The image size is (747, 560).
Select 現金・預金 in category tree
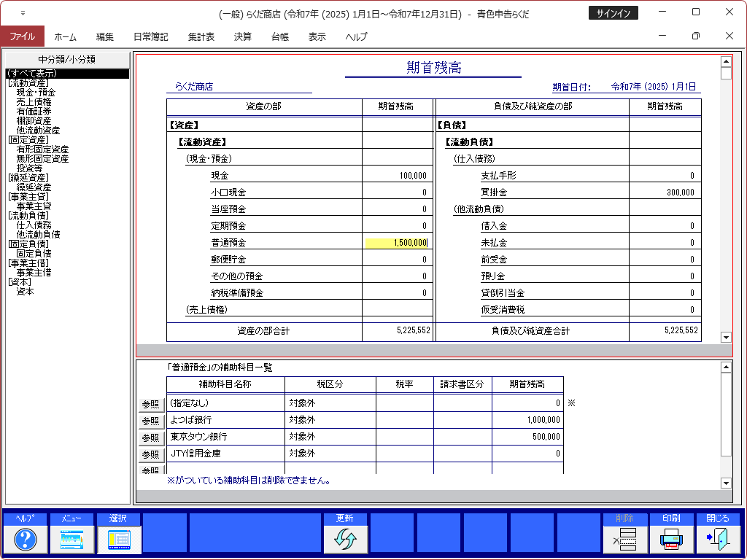click(36, 93)
